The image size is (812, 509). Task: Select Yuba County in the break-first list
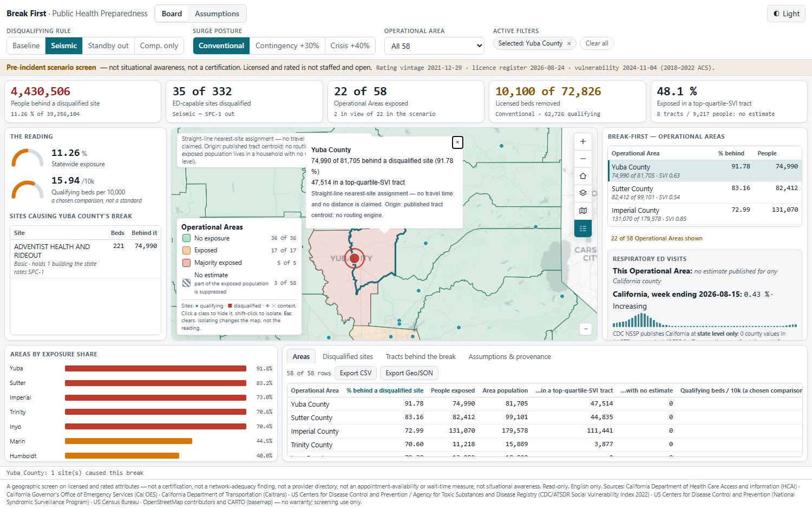click(x=705, y=171)
